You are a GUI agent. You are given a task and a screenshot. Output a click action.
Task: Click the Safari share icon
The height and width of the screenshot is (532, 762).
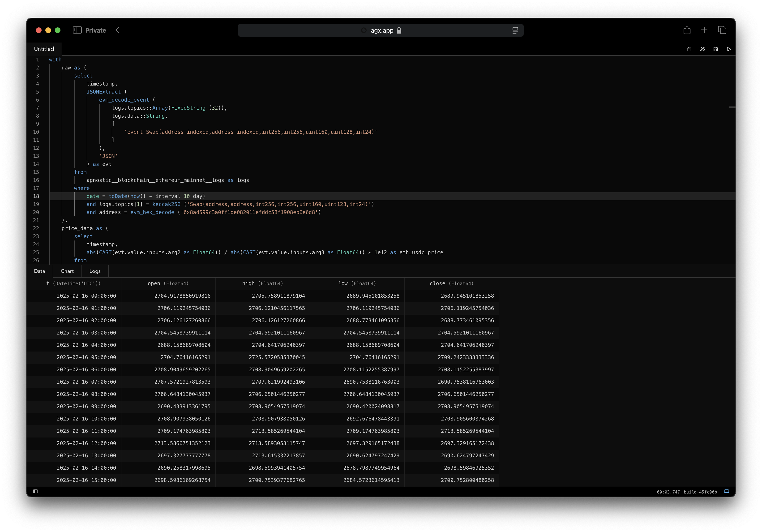[x=687, y=30]
